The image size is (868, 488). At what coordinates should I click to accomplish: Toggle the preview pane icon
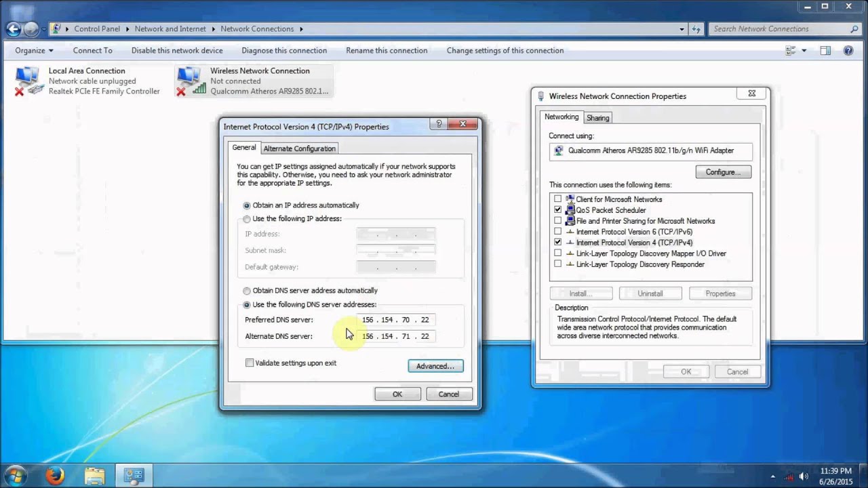click(x=825, y=50)
